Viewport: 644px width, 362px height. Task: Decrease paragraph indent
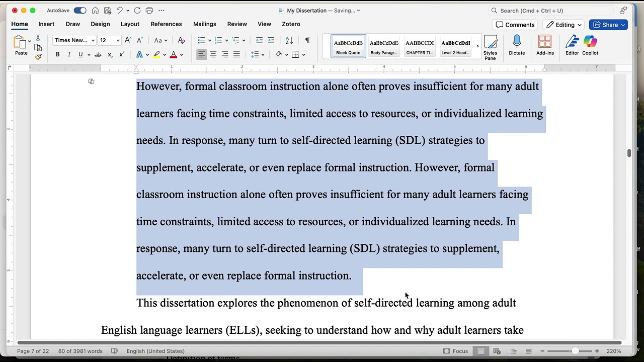point(259,40)
